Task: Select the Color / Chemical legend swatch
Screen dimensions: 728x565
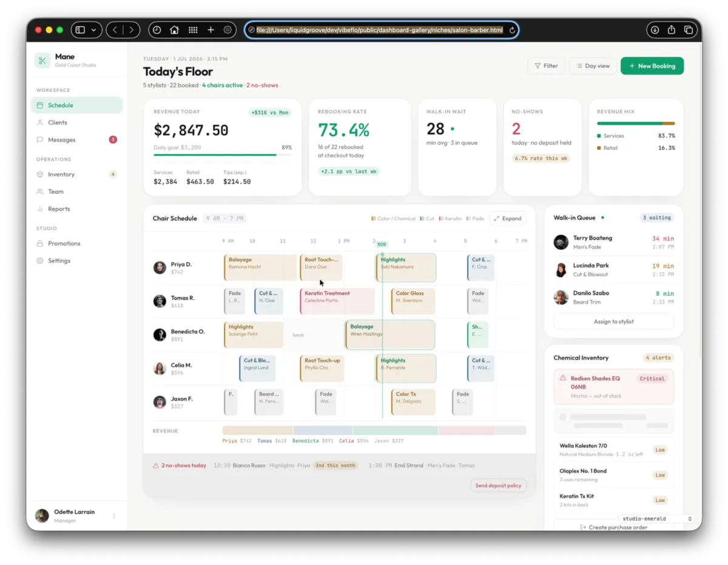Action: pos(373,219)
